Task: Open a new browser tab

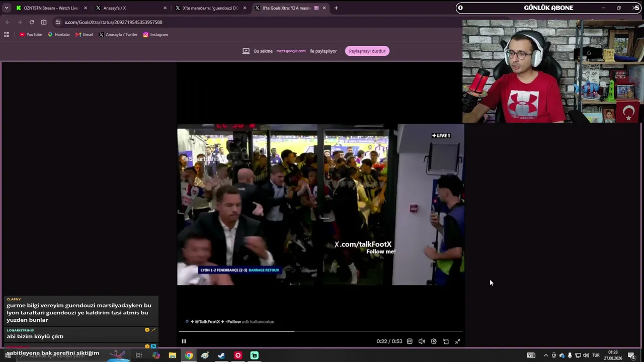Action: [x=336, y=8]
